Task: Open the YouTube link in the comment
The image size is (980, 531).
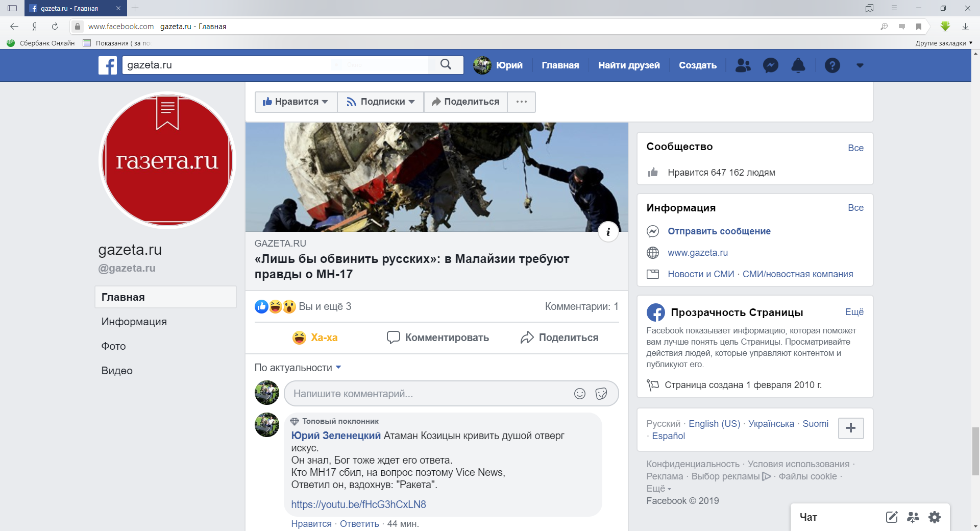Action: (358, 504)
